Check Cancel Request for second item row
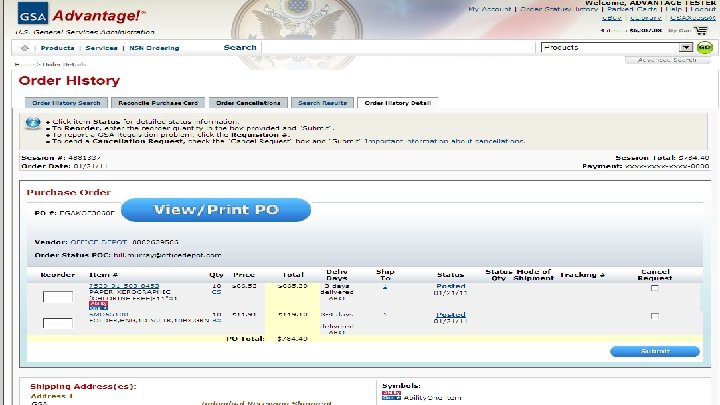The height and width of the screenshot is (405, 720). 655,316
